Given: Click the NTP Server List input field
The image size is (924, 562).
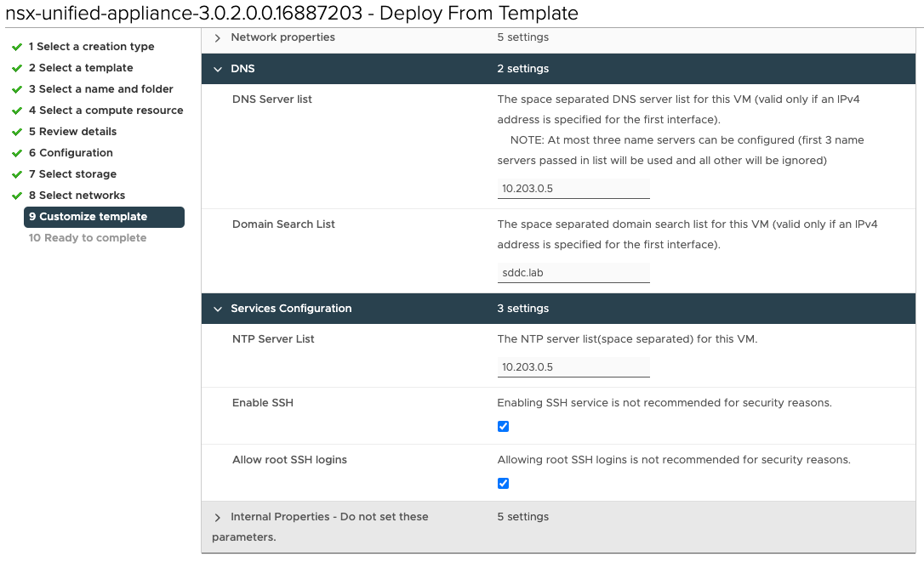Looking at the screenshot, I should click(573, 367).
